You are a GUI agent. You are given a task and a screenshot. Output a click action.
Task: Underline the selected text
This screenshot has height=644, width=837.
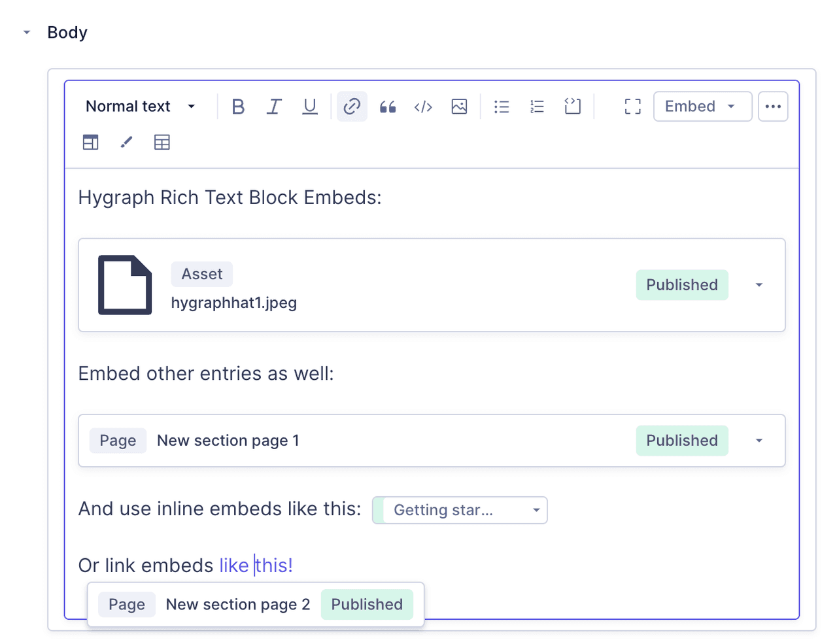(309, 106)
